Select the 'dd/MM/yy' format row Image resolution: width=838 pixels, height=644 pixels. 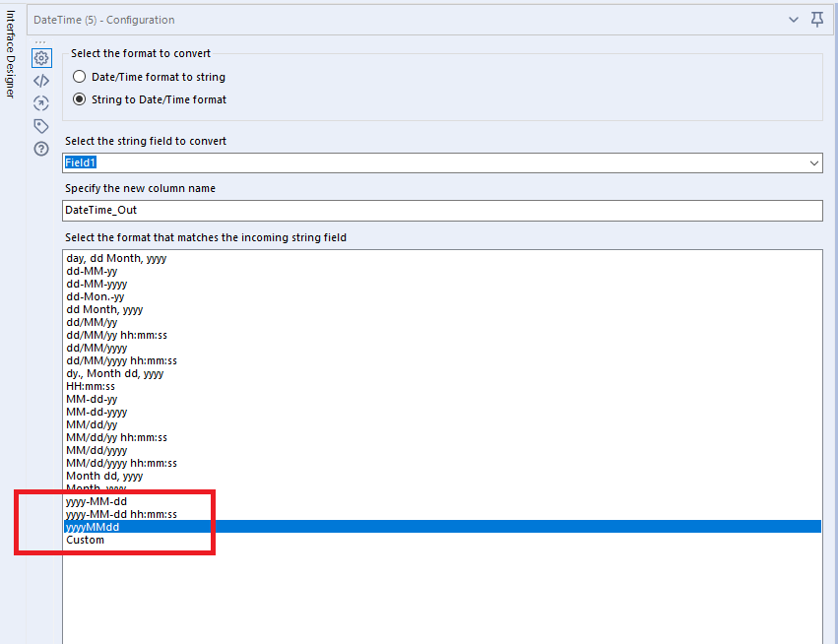tap(442, 322)
